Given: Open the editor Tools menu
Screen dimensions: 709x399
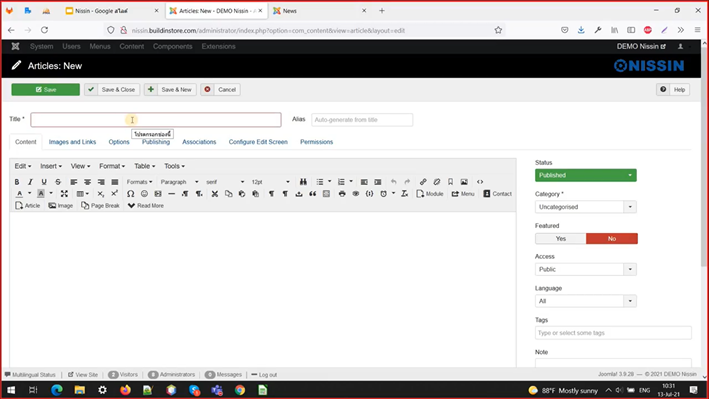Looking at the screenshot, I should 174,166.
